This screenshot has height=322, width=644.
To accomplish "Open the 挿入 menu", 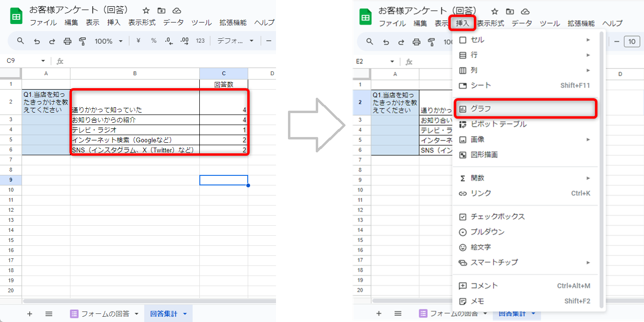I will 462,23.
